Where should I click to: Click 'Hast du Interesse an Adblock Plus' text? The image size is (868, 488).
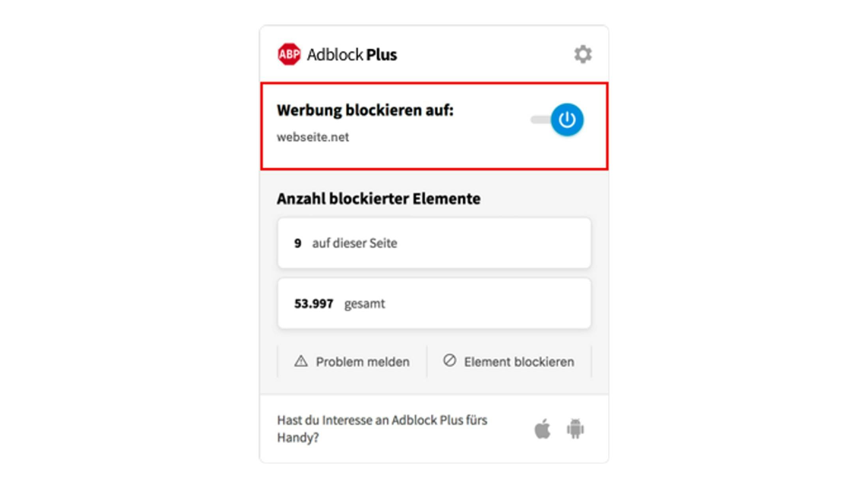[382, 420]
